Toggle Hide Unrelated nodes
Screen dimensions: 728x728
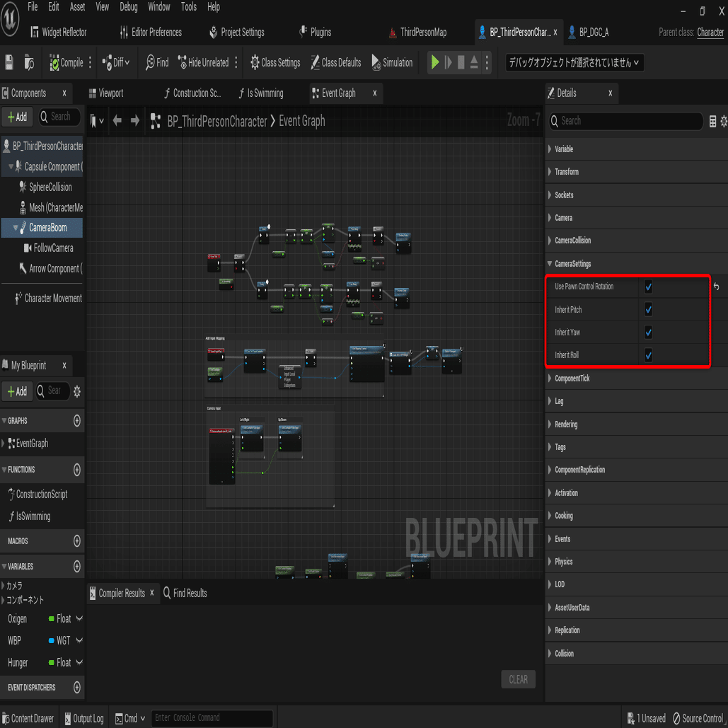203,62
